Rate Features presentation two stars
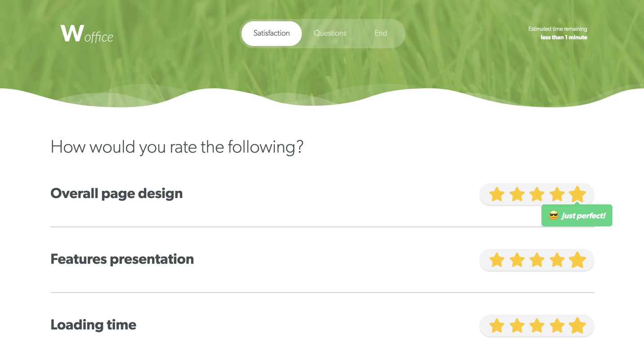This screenshot has width=644, height=339. click(x=517, y=260)
